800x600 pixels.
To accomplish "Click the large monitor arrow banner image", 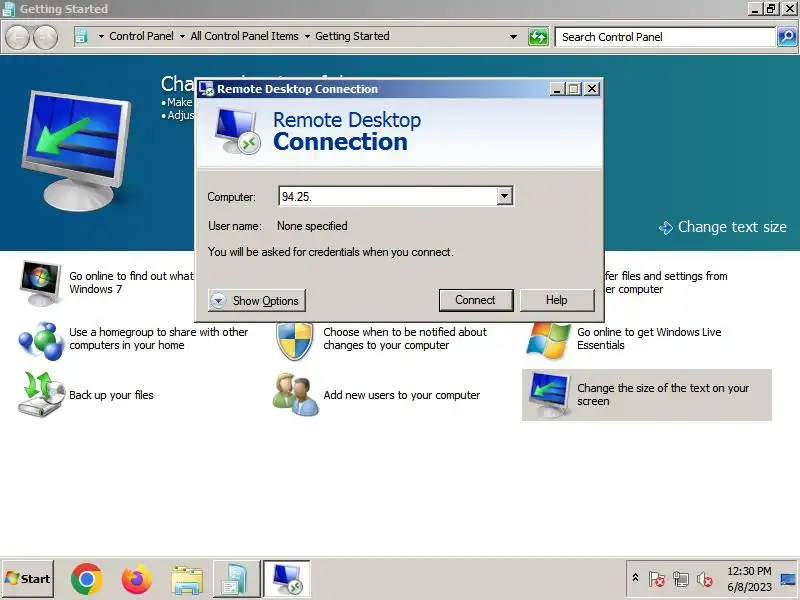I will coord(77,152).
